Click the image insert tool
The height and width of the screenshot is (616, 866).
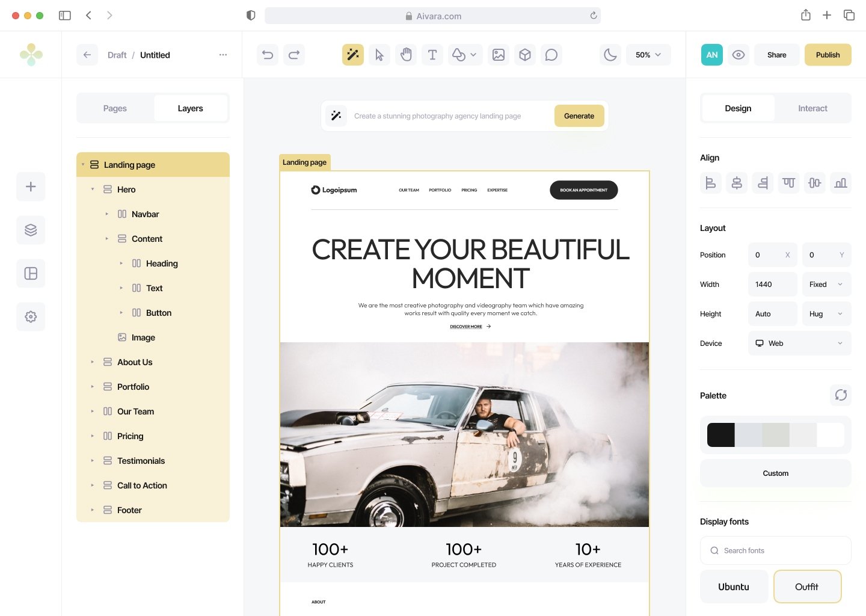click(499, 55)
